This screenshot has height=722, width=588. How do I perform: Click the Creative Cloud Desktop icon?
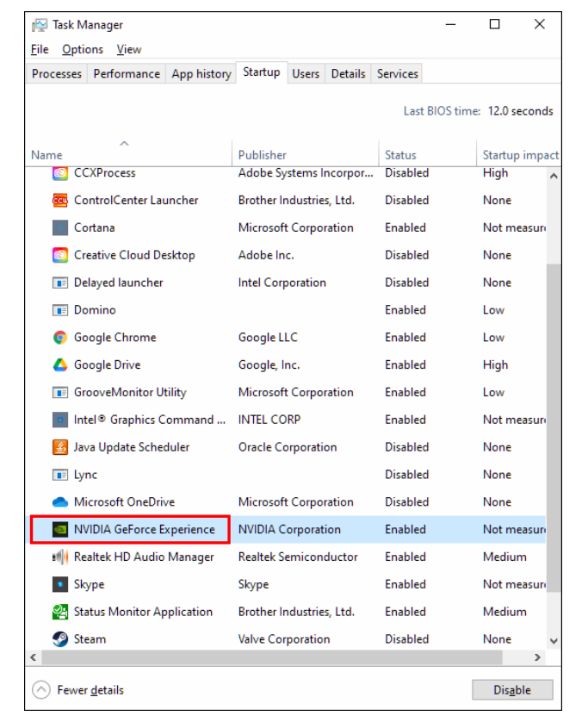(x=60, y=255)
